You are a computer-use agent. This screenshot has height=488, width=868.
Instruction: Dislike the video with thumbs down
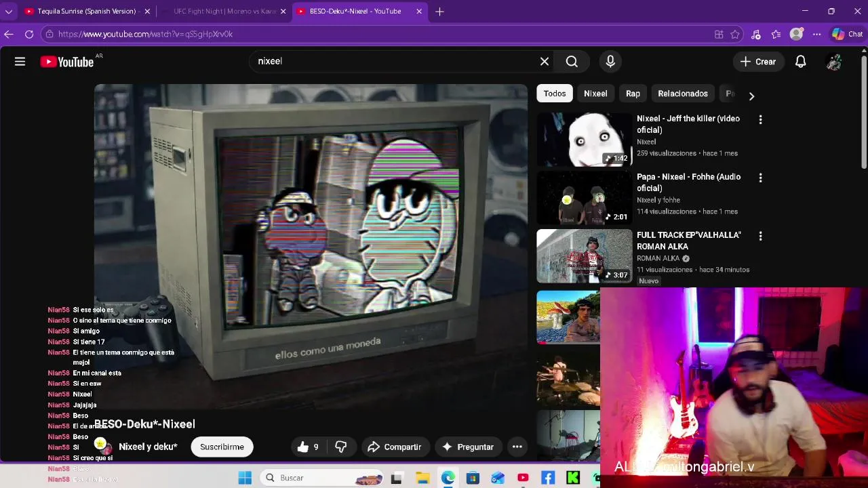click(341, 447)
